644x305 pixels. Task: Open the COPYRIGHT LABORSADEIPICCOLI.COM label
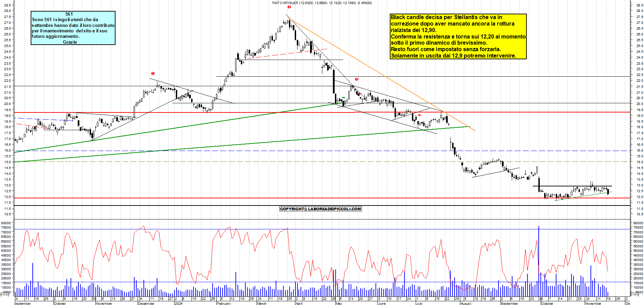point(320,209)
